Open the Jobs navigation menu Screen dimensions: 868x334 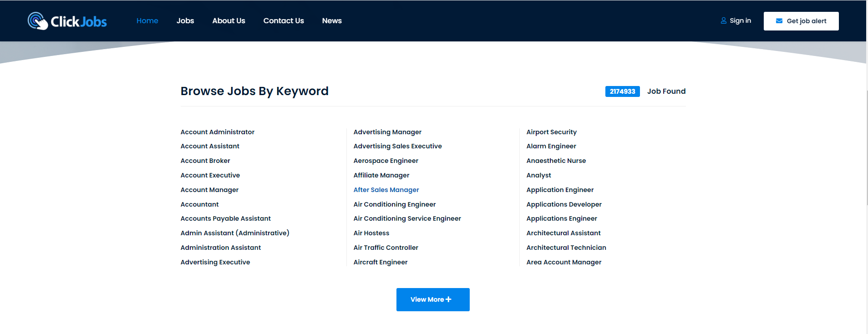[185, 21]
